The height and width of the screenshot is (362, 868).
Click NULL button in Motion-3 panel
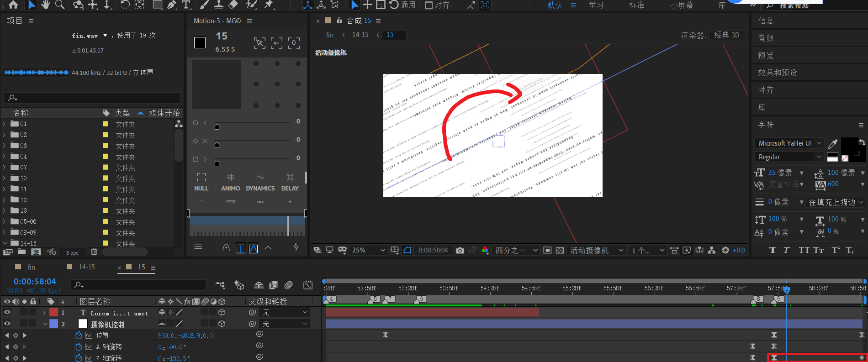tap(201, 182)
